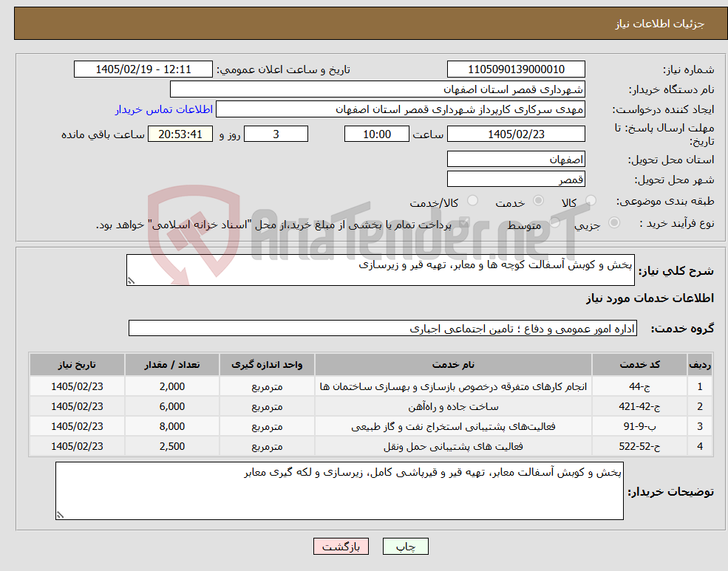This screenshot has width=728, height=571.
Task: Click quantity cell 2,500
Action: [x=171, y=446]
